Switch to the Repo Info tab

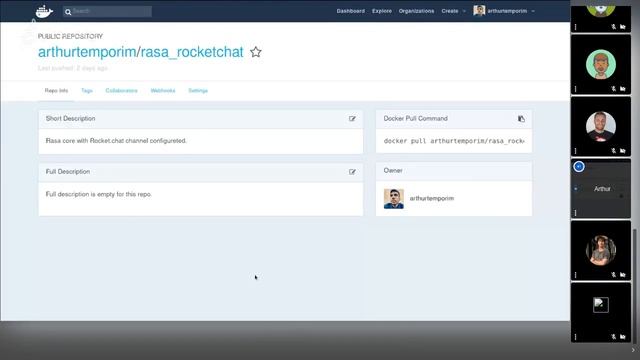[56, 91]
